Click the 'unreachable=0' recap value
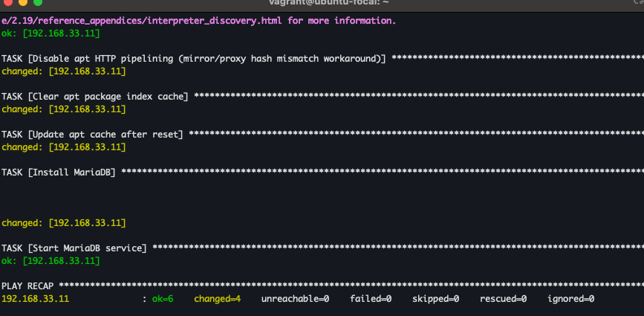This screenshot has height=316, width=644. click(x=296, y=299)
